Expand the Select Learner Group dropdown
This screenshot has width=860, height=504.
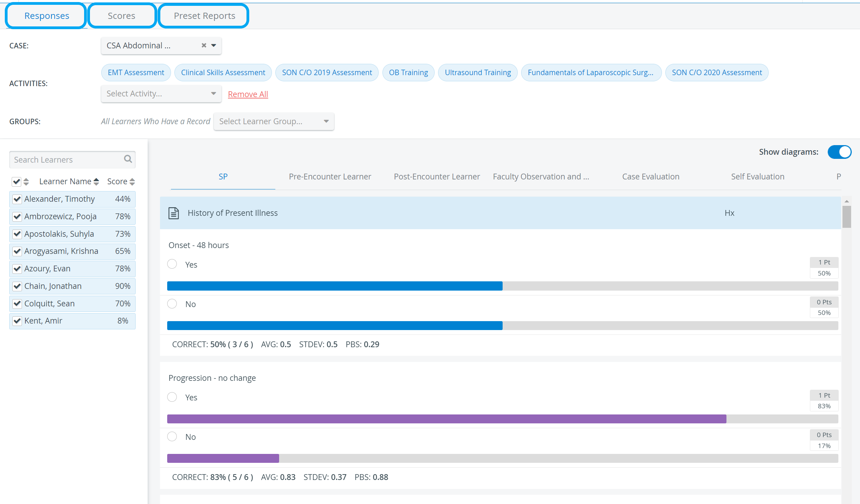pyautogui.click(x=274, y=121)
